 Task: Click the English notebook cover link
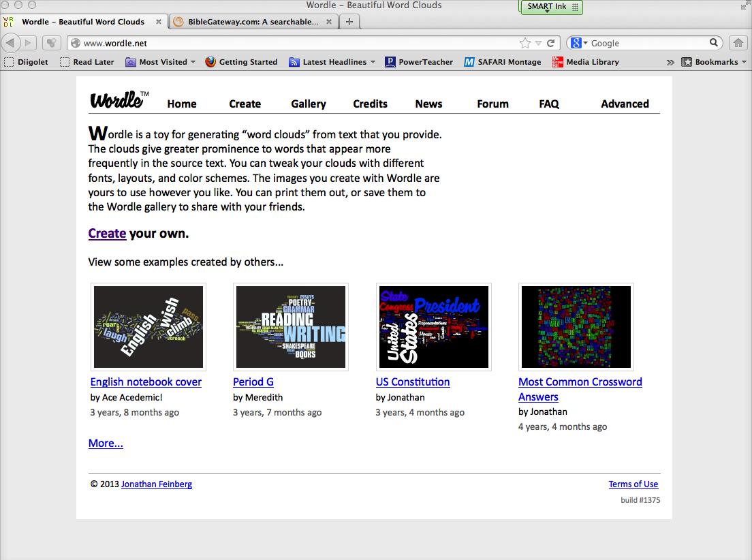146,382
